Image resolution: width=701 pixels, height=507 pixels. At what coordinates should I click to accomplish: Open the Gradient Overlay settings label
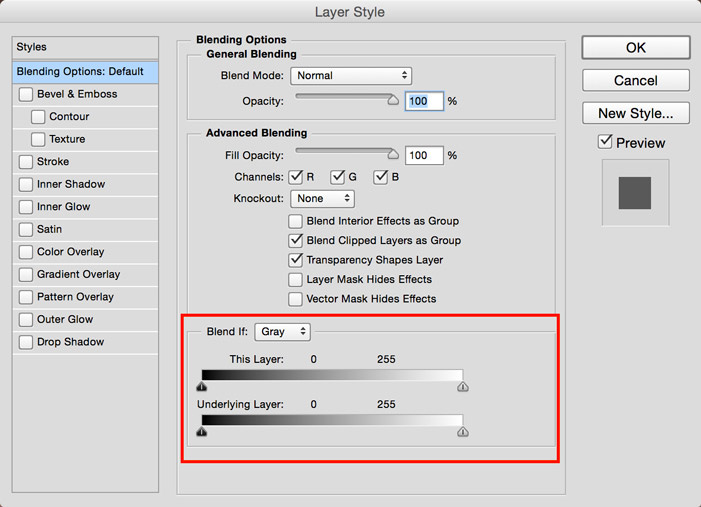coord(78,274)
